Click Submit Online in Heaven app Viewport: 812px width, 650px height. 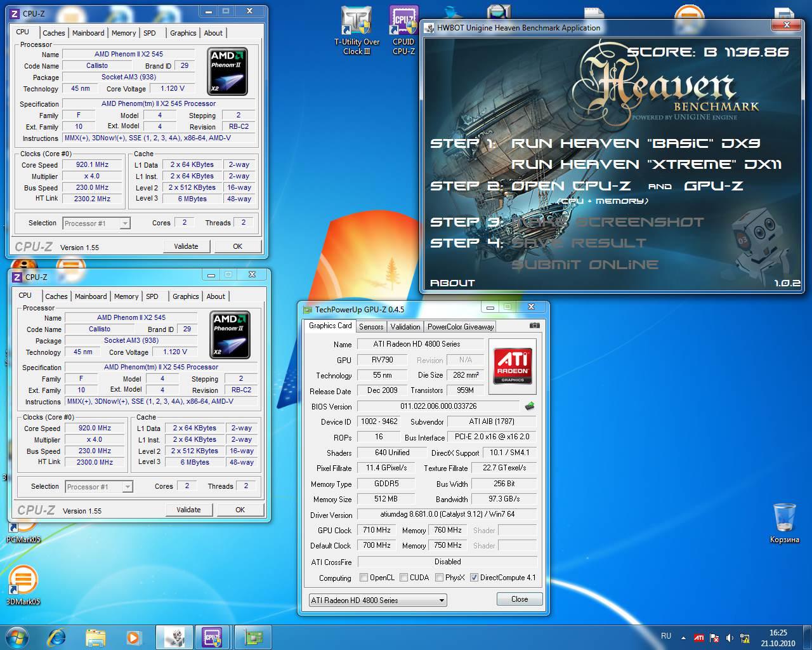[585, 265]
